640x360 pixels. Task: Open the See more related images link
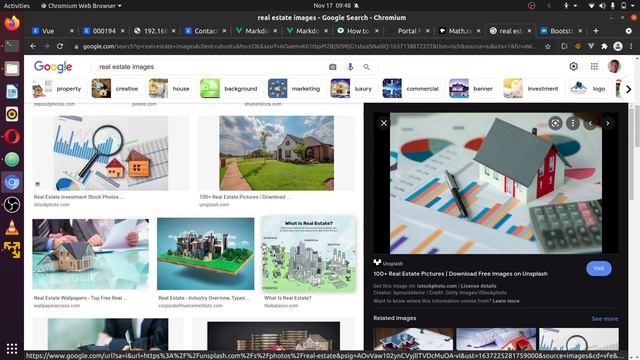point(604,318)
